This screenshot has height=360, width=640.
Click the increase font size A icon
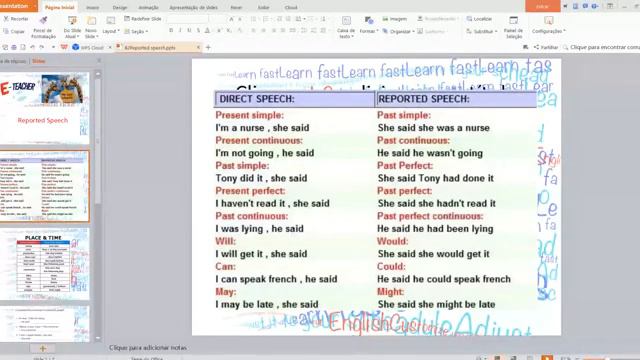(x=231, y=19)
